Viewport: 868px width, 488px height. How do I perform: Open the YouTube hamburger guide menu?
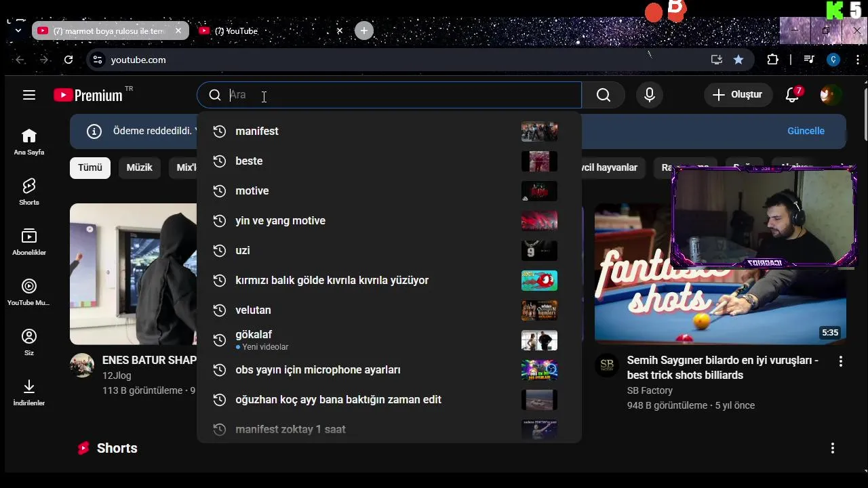28,95
